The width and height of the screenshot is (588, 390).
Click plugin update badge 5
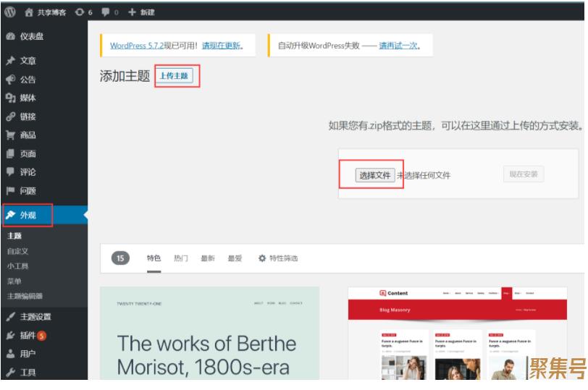(41, 336)
